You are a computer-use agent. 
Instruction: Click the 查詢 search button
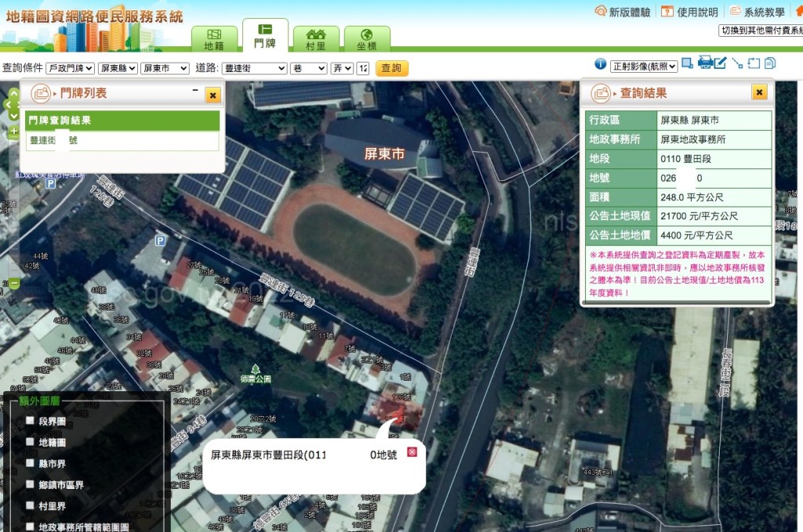pyautogui.click(x=391, y=68)
